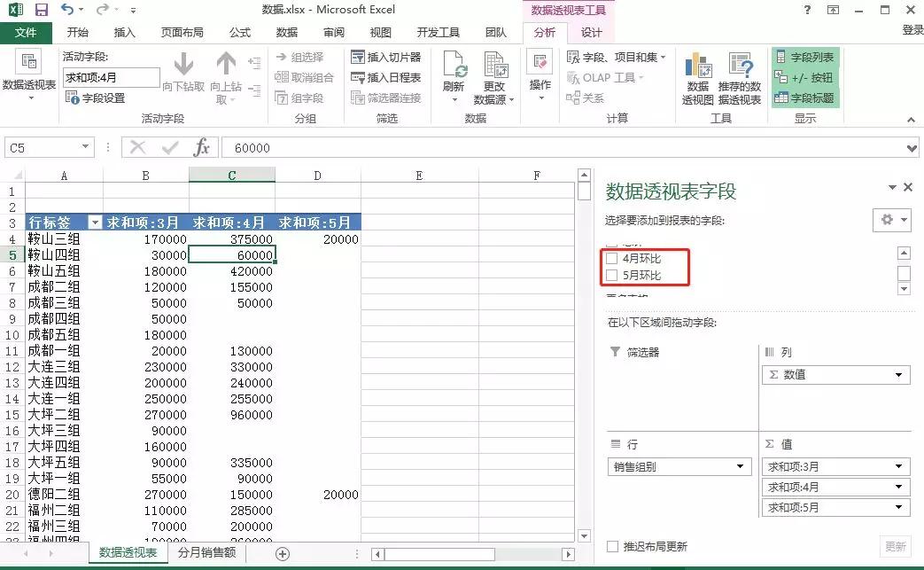Open the 求和项:4月 value field dropdown
The height and width of the screenshot is (570, 924).
898,487
